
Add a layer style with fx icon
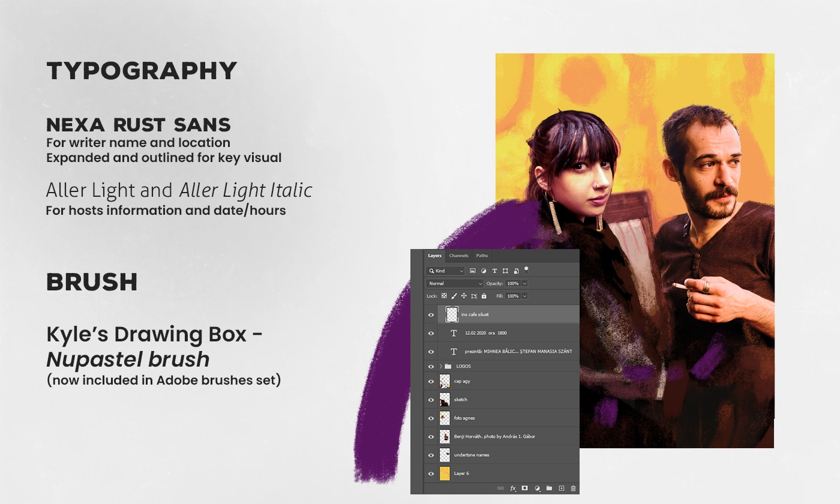point(513,488)
